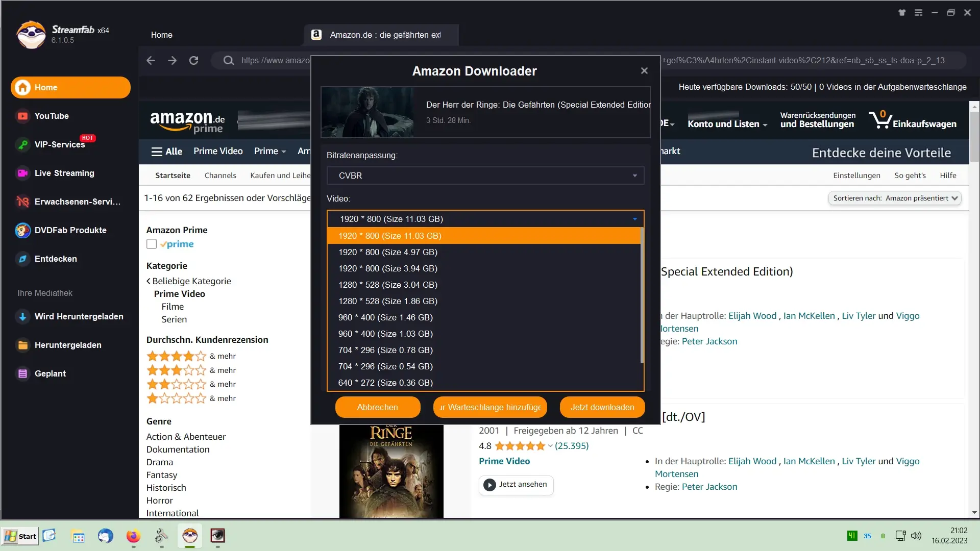This screenshot has width=980, height=551.
Task: Open Amazon Alle hamburger menu
Action: point(167,151)
